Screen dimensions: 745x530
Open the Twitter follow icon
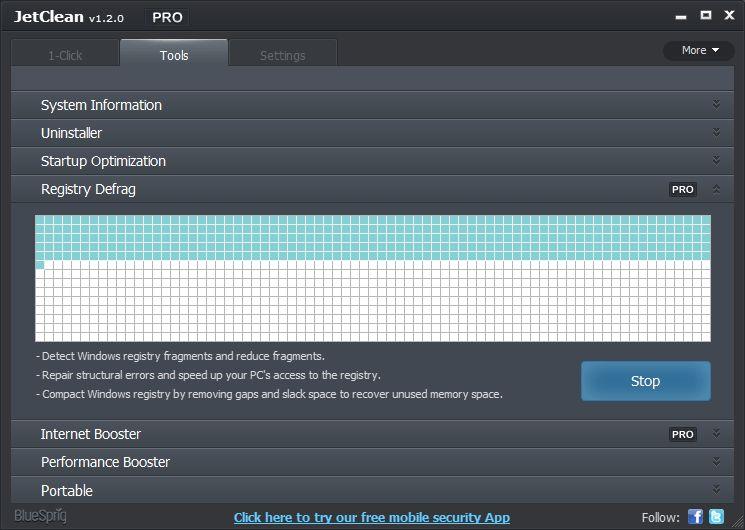pos(716,516)
